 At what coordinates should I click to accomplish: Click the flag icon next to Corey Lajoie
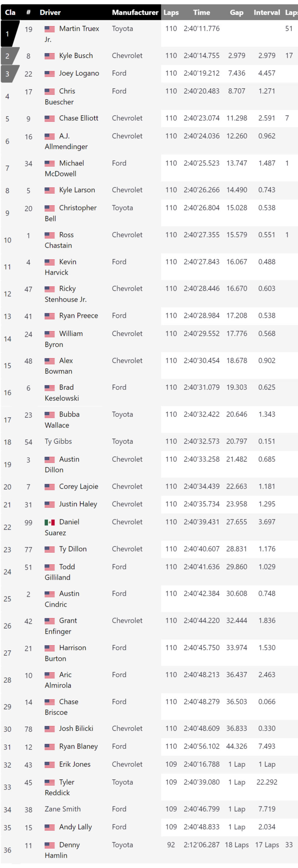tap(50, 487)
